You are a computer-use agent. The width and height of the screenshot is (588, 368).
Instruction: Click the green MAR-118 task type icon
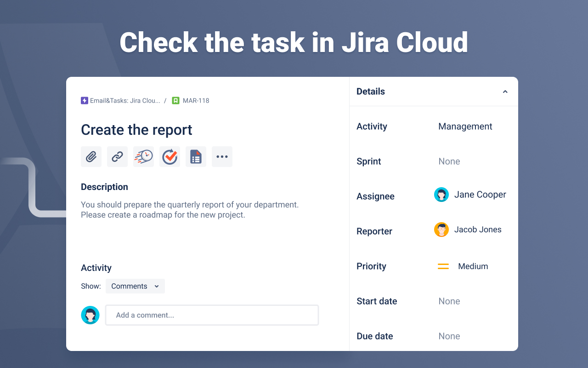175,100
